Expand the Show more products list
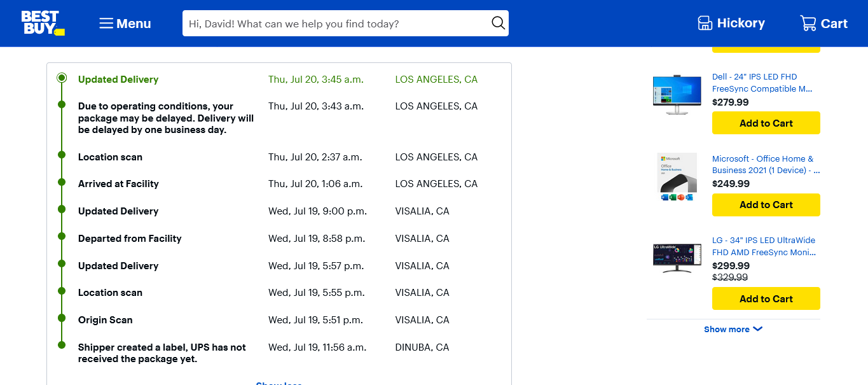Viewport: 868px width, 385px height. coord(726,329)
